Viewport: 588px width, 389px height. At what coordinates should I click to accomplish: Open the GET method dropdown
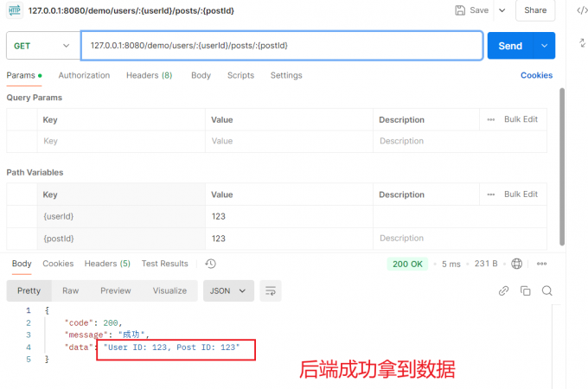coord(42,46)
